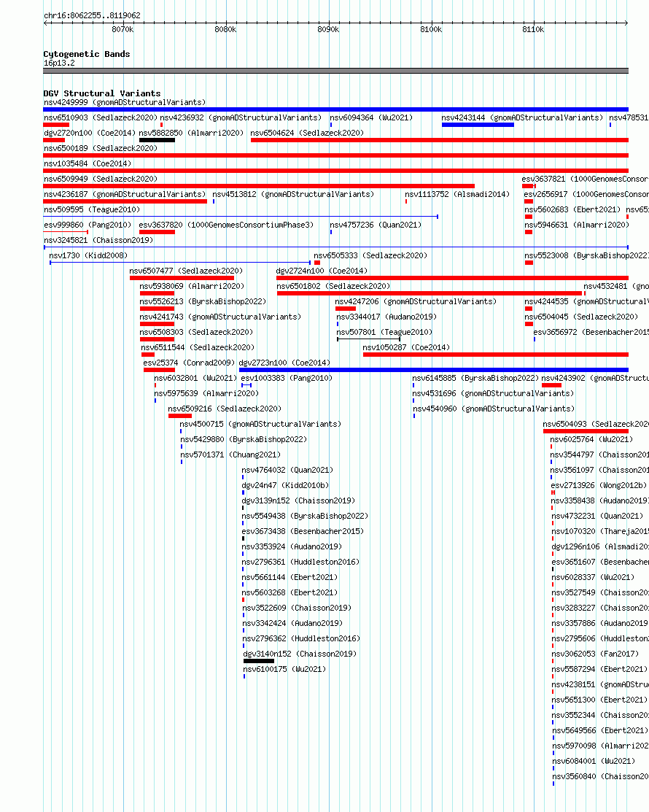
Task: Select nsv1050287 Coe2014 label
Action: [406, 347]
